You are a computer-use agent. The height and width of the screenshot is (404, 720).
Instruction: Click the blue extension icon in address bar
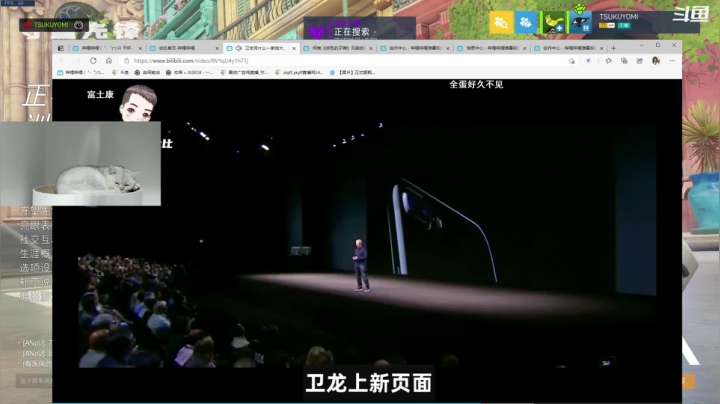588,61
